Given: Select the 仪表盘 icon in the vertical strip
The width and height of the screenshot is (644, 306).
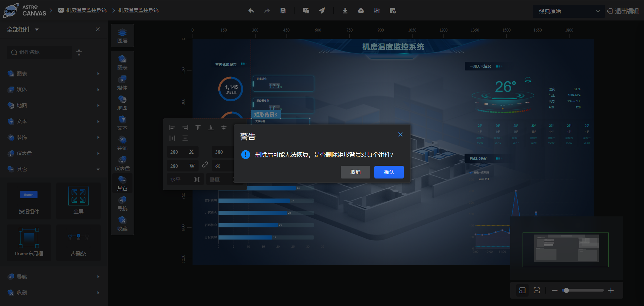Looking at the screenshot, I should pyautogui.click(x=122, y=163).
